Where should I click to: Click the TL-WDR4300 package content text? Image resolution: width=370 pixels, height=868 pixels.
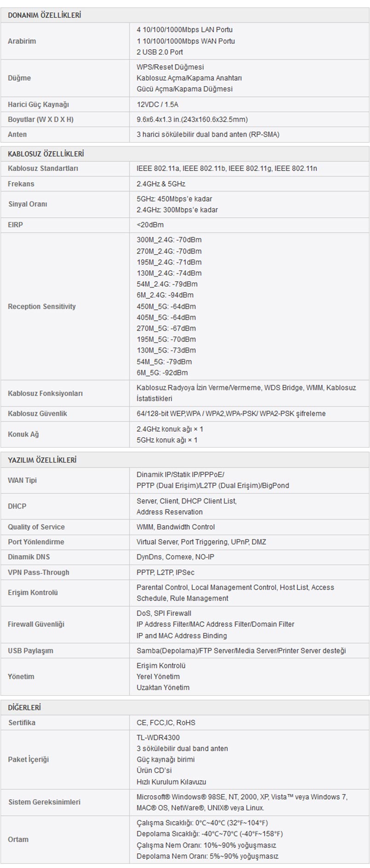158,737
